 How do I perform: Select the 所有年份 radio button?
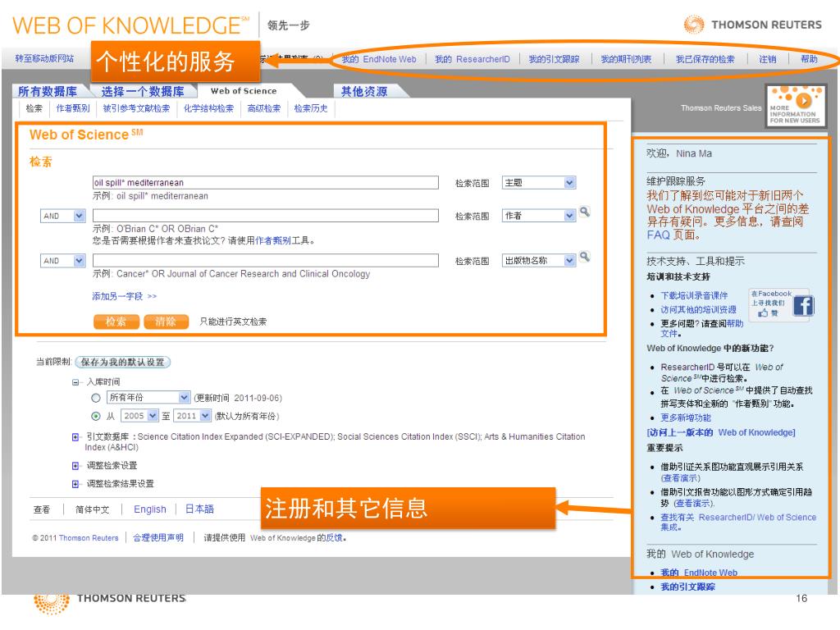pos(96,398)
